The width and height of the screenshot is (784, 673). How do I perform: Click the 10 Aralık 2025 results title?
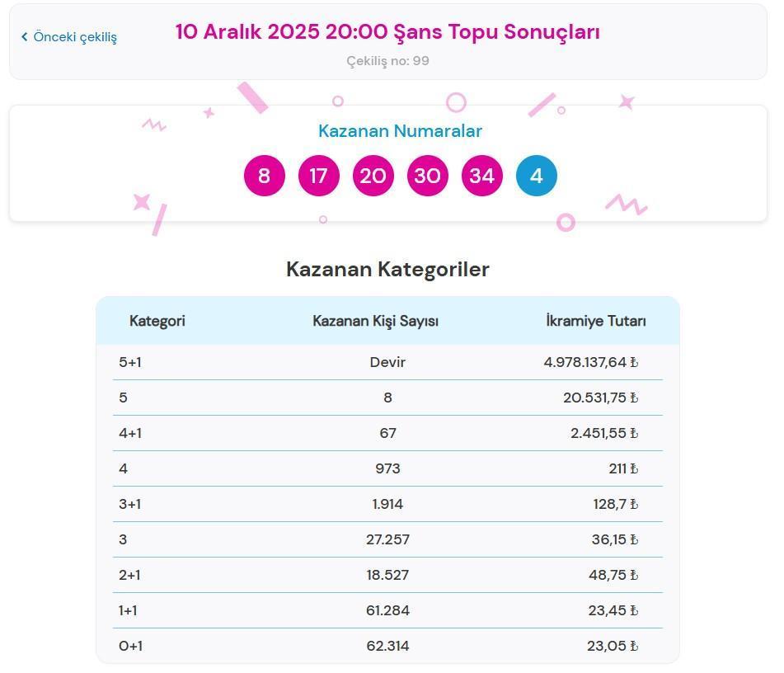388,32
